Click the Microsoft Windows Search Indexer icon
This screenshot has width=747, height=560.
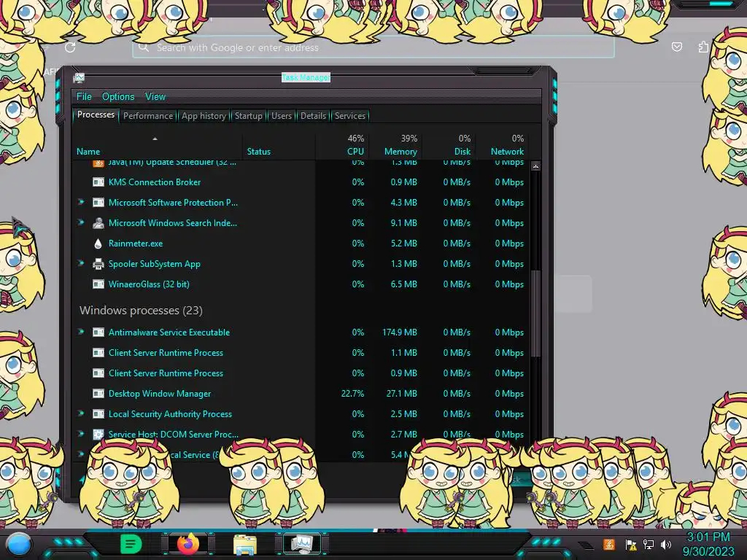98,223
